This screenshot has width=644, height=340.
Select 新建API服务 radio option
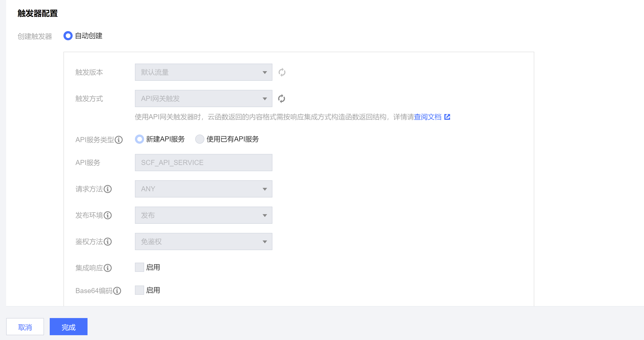pos(140,139)
